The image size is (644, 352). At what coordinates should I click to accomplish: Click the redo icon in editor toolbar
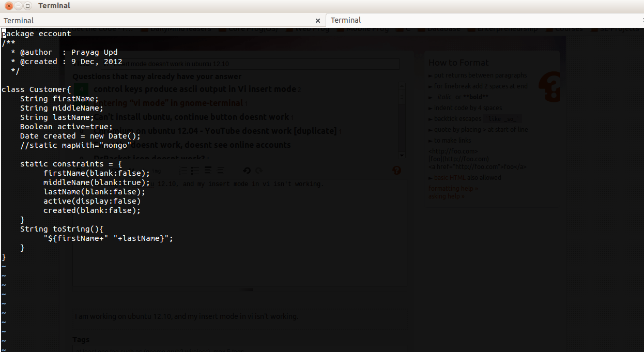pyautogui.click(x=258, y=171)
